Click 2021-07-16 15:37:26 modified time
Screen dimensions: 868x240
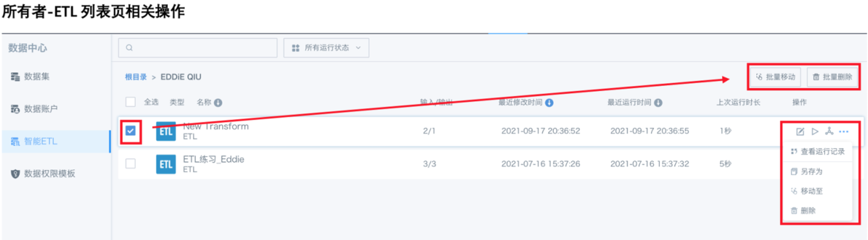540,164
